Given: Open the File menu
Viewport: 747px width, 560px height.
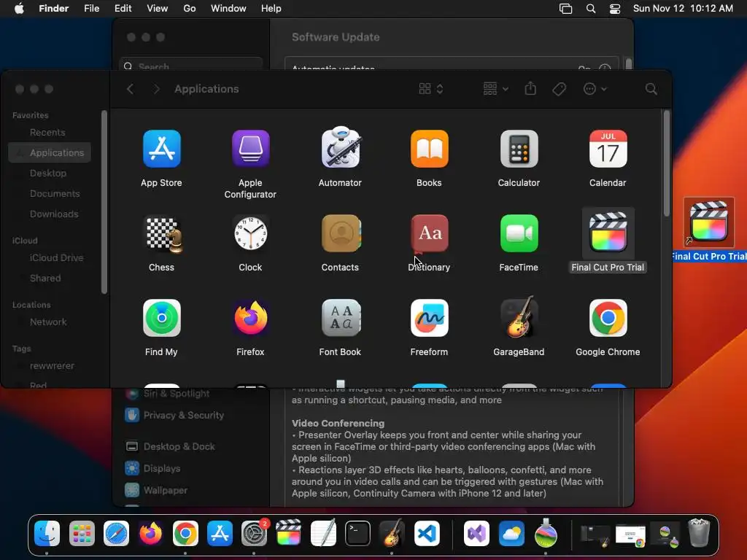Looking at the screenshot, I should tap(91, 9).
